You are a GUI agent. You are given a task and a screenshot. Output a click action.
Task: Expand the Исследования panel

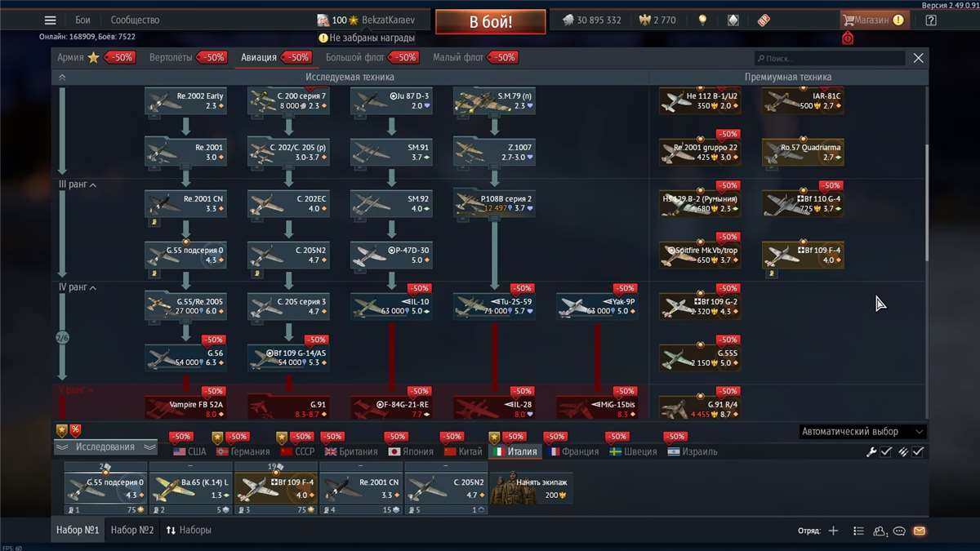point(105,447)
